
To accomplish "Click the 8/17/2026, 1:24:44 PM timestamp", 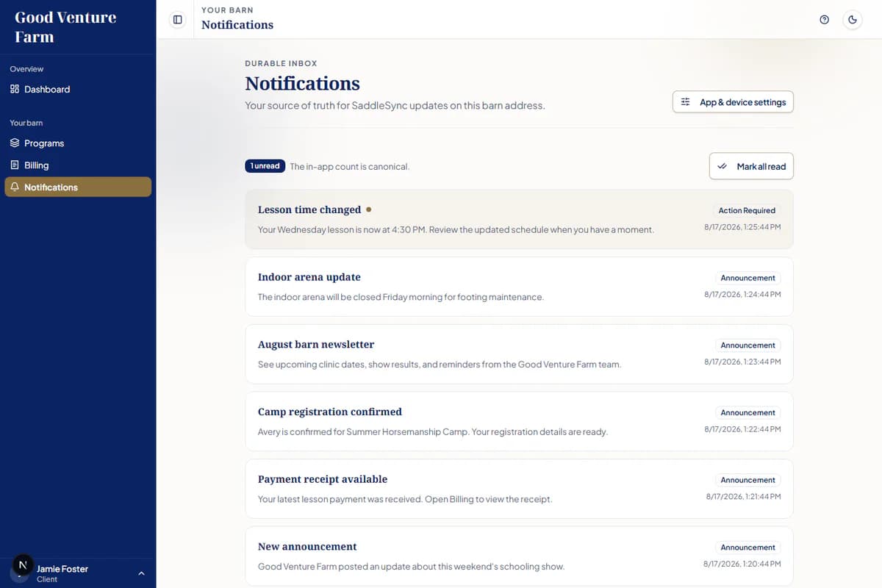I will 742,294.
